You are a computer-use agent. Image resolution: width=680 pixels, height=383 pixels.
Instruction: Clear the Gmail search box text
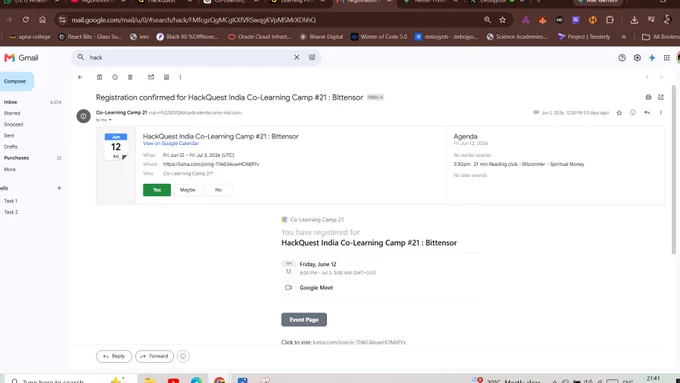297,57
